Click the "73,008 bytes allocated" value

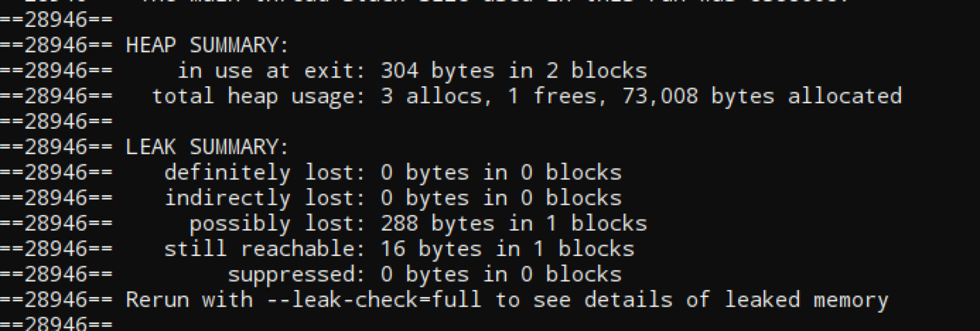[767, 96]
